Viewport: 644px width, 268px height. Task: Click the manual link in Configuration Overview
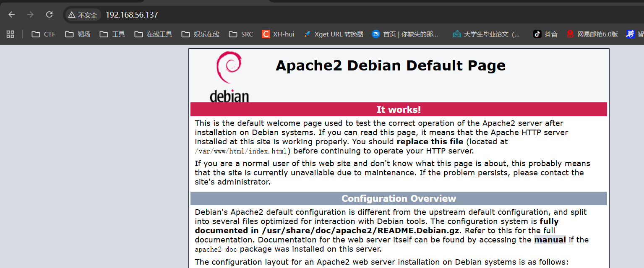click(x=550, y=240)
